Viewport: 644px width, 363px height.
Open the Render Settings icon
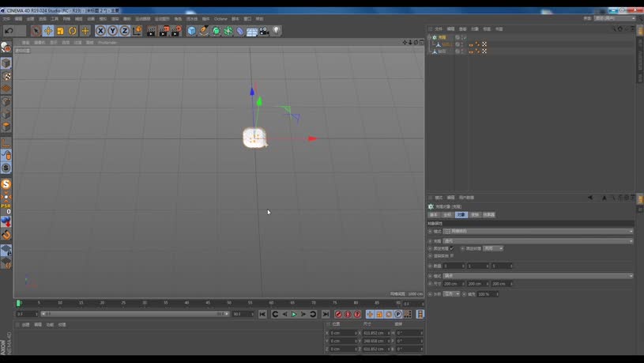click(176, 31)
